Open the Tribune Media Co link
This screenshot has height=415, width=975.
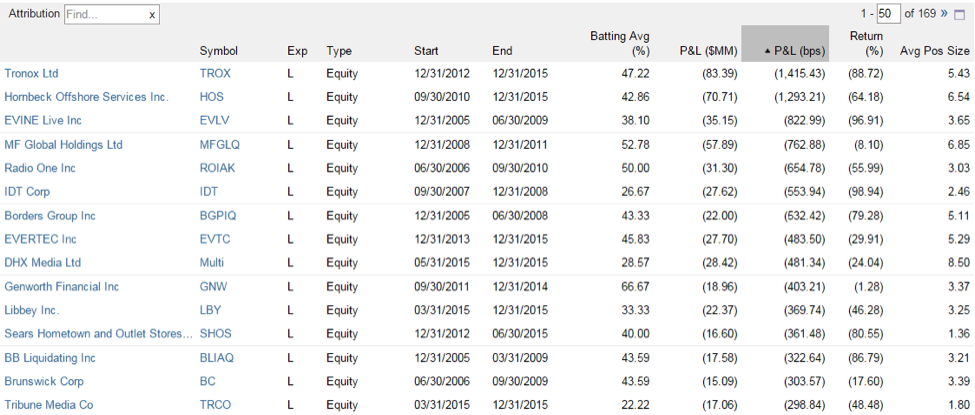click(49, 405)
